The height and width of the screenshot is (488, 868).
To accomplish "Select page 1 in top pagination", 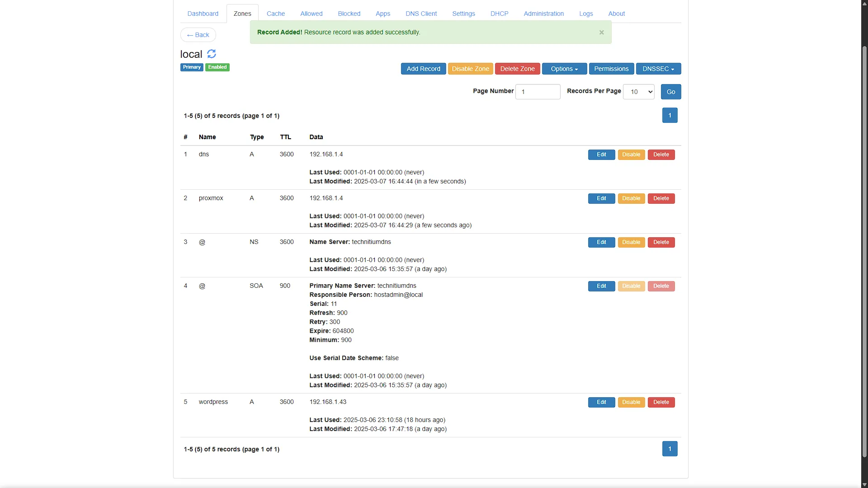I will point(670,115).
